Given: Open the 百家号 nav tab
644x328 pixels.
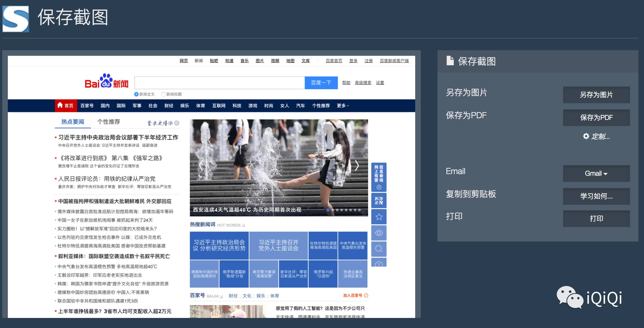Looking at the screenshot, I should click(x=87, y=106).
